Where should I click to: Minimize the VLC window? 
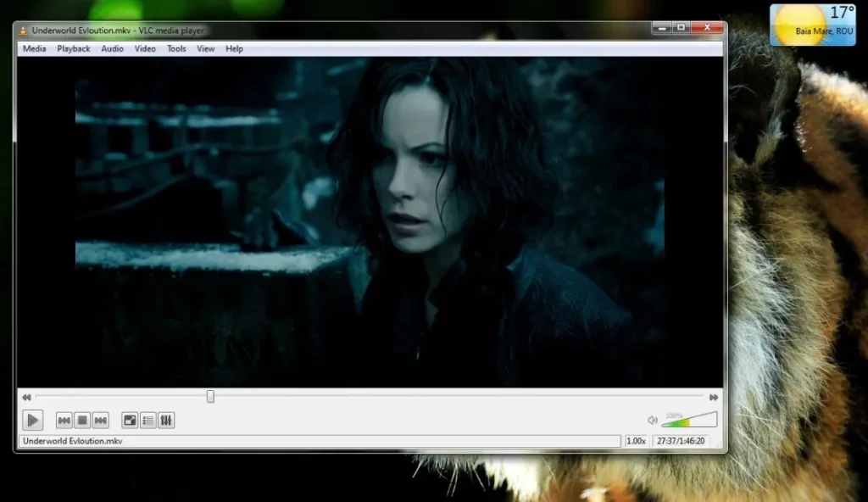[661, 28]
